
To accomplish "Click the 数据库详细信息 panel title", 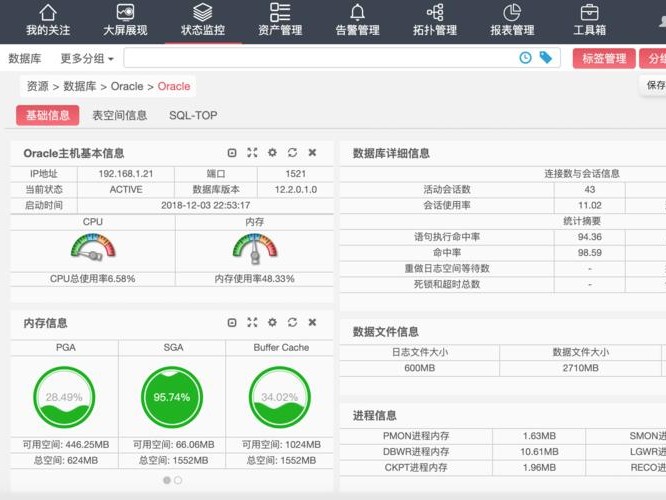I will coord(391,153).
